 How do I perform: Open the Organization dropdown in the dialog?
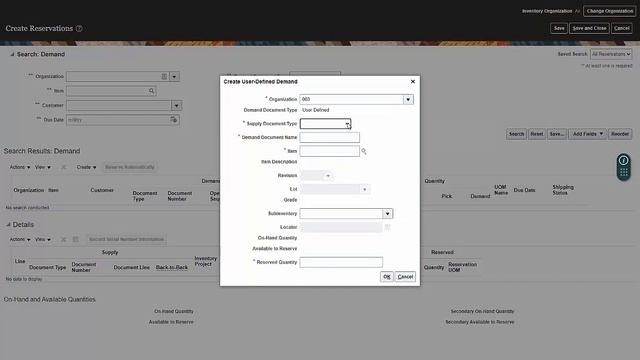click(x=408, y=100)
